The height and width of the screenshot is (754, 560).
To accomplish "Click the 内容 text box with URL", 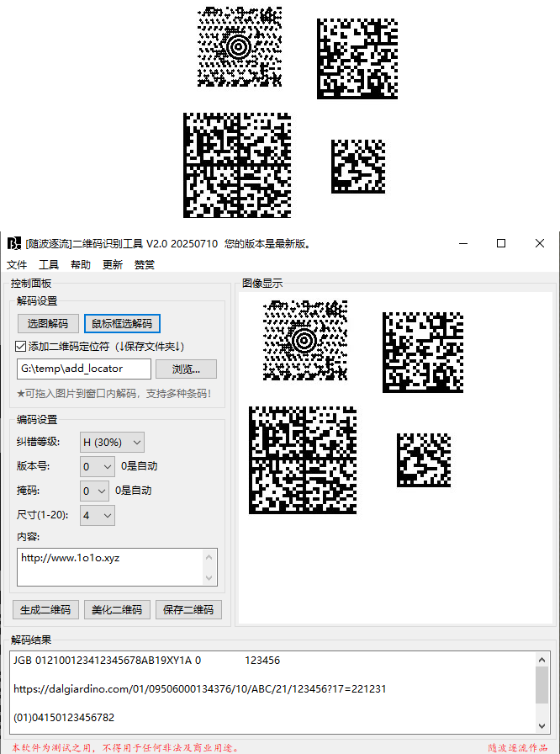I will [x=110, y=567].
